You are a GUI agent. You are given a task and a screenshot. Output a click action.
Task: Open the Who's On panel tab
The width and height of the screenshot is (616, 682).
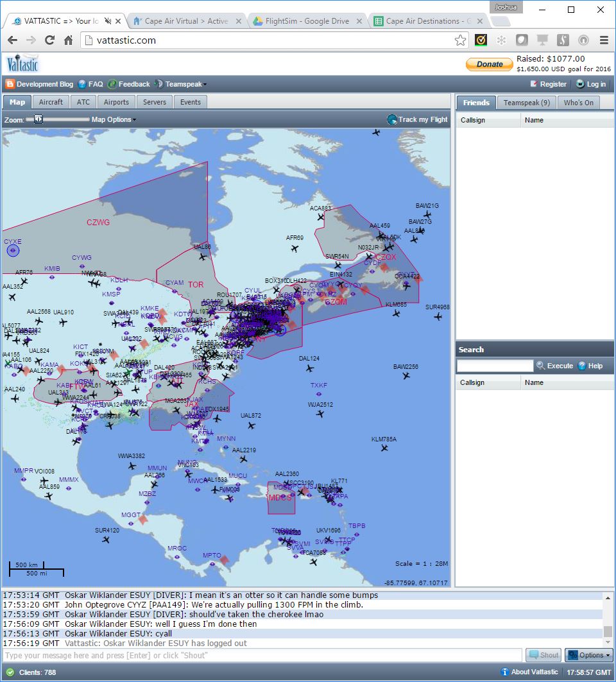pyautogui.click(x=578, y=102)
